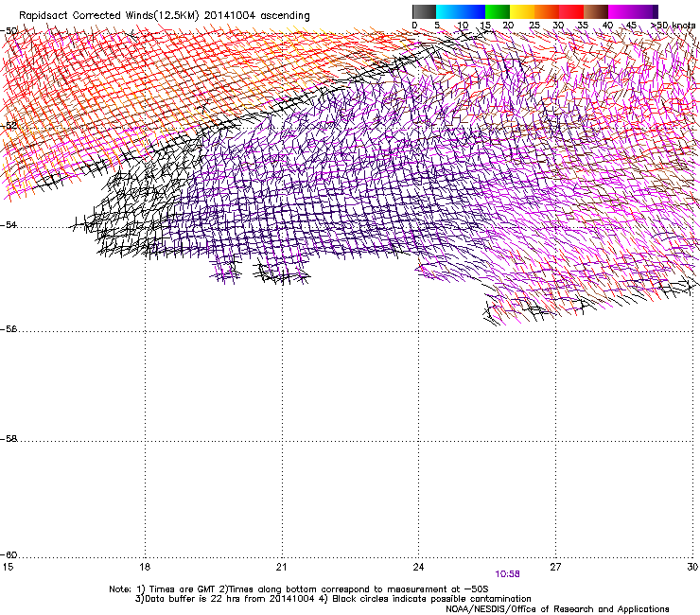Click the 'Times are GMT' note line
This screenshot has width=700, height=615.
299,589
